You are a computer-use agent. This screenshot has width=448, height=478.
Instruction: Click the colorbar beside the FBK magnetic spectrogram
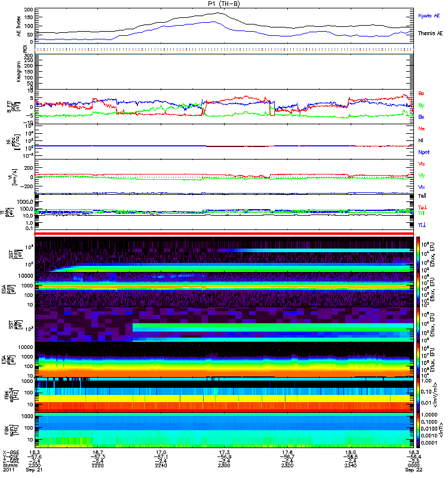pyautogui.click(x=418, y=430)
